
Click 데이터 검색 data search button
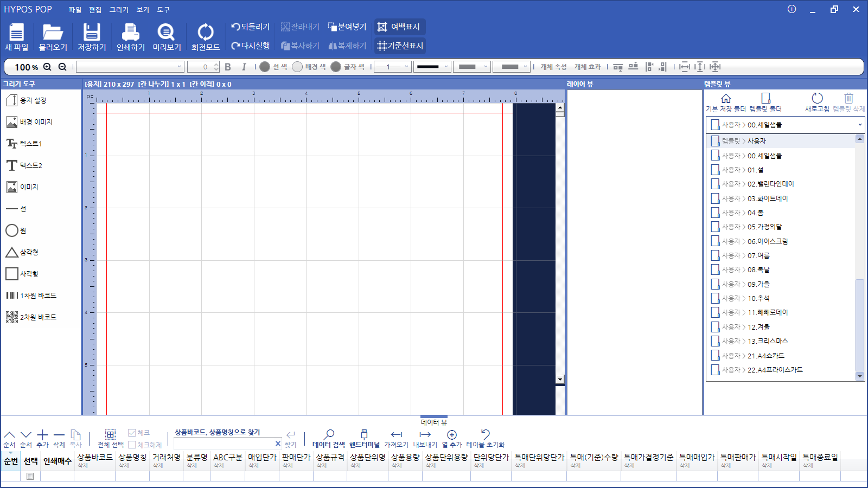pyautogui.click(x=328, y=438)
